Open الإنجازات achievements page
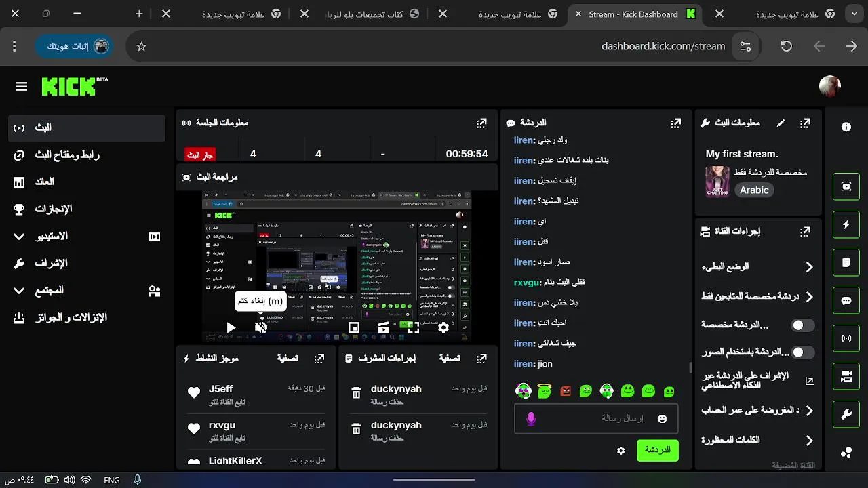This screenshot has height=488, width=868. pos(87,209)
